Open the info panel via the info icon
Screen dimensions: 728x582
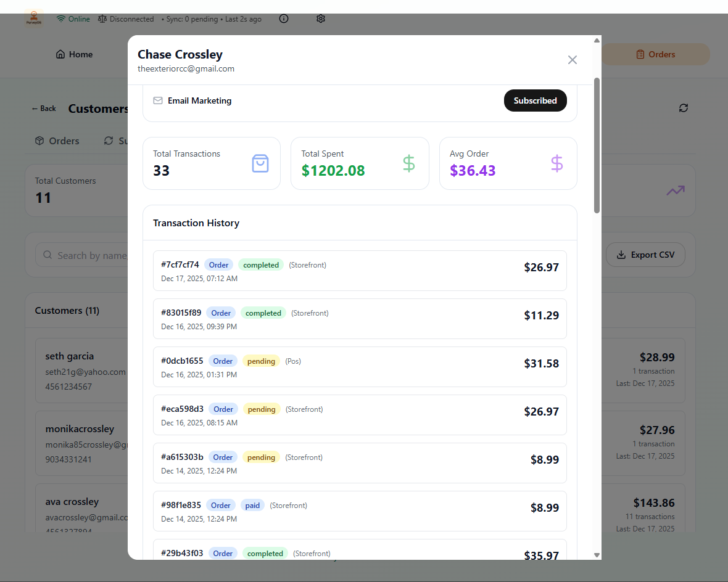pos(283,18)
